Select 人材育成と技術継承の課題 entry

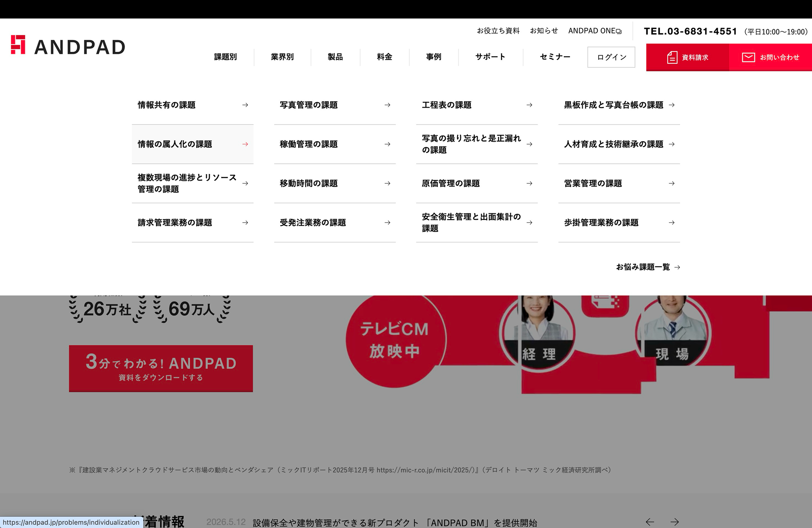coord(619,144)
